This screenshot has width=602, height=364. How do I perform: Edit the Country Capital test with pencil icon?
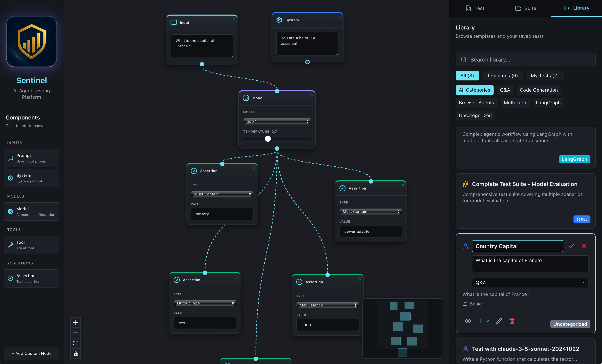click(499, 321)
